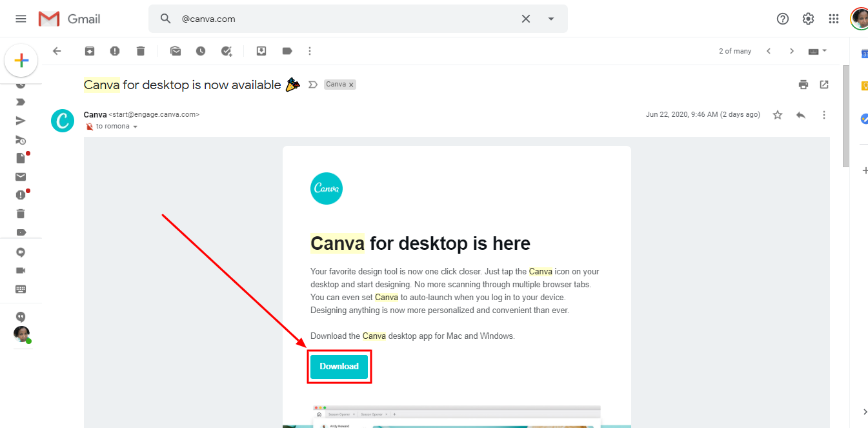
Task: Get add-ons plus in side panel
Action: coord(865,170)
